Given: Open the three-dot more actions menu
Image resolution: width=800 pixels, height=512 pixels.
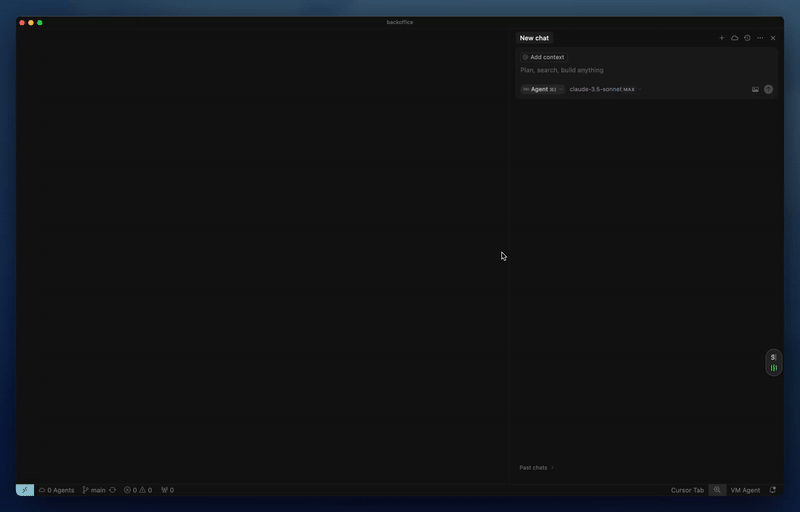Looking at the screenshot, I should (760, 38).
